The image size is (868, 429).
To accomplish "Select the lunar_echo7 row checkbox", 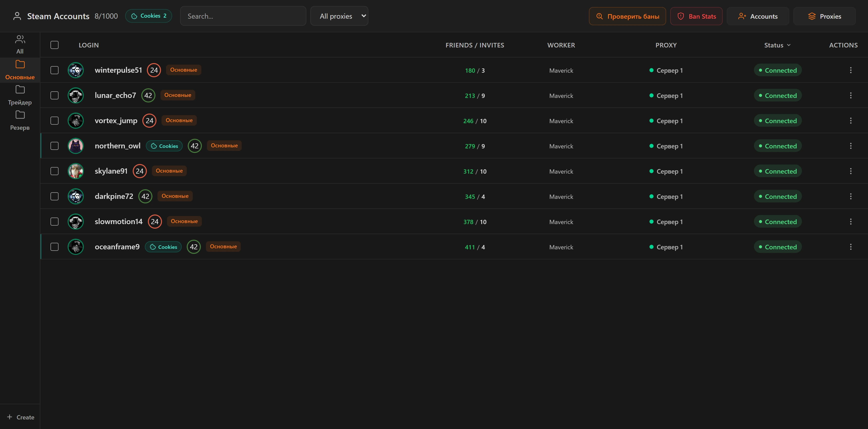I will [x=54, y=95].
